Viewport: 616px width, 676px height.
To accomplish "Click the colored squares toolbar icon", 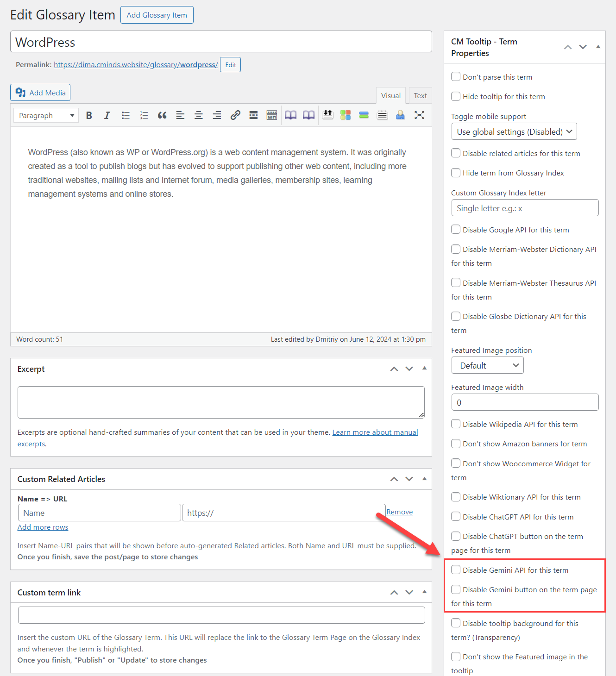I will tap(346, 115).
